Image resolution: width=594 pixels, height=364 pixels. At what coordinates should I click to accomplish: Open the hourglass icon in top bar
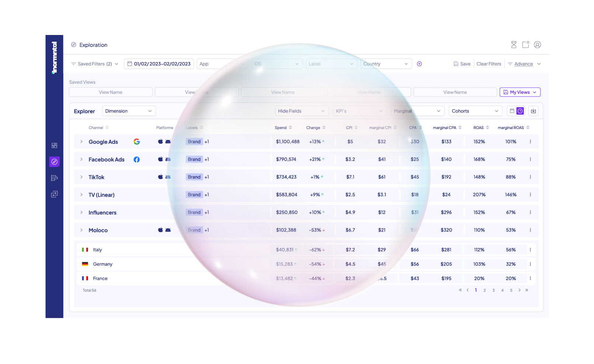click(514, 45)
